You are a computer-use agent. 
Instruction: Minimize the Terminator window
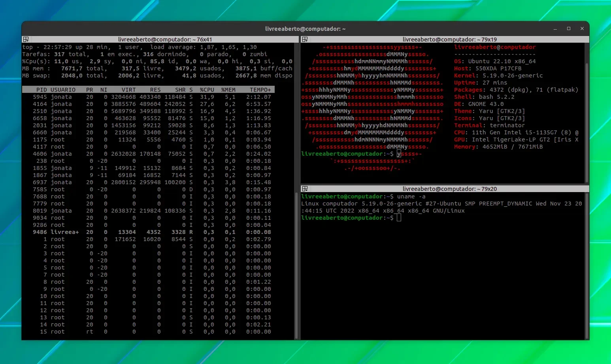pos(555,29)
